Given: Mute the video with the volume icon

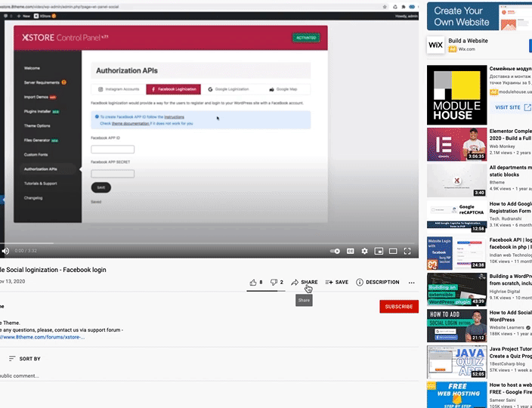Looking at the screenshot, I should coord(5,251).
